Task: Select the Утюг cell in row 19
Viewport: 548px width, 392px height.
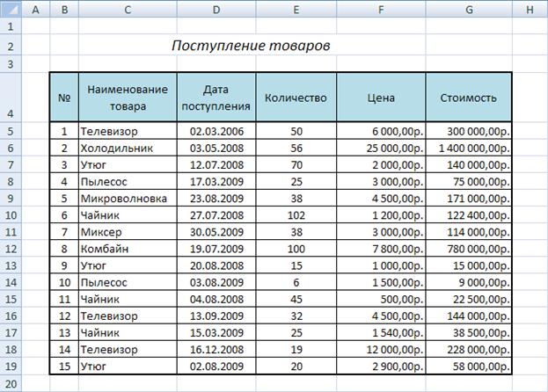Action: click(x=128, y=367)
